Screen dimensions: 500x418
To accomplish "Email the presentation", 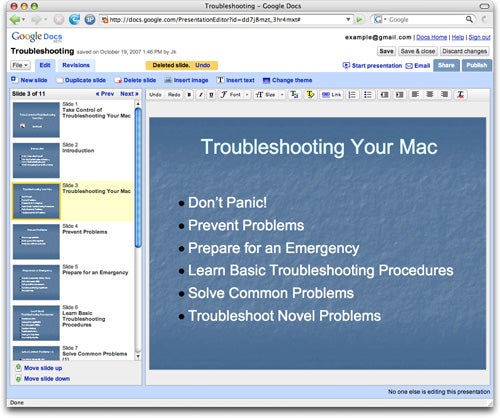I will [418, 66].
